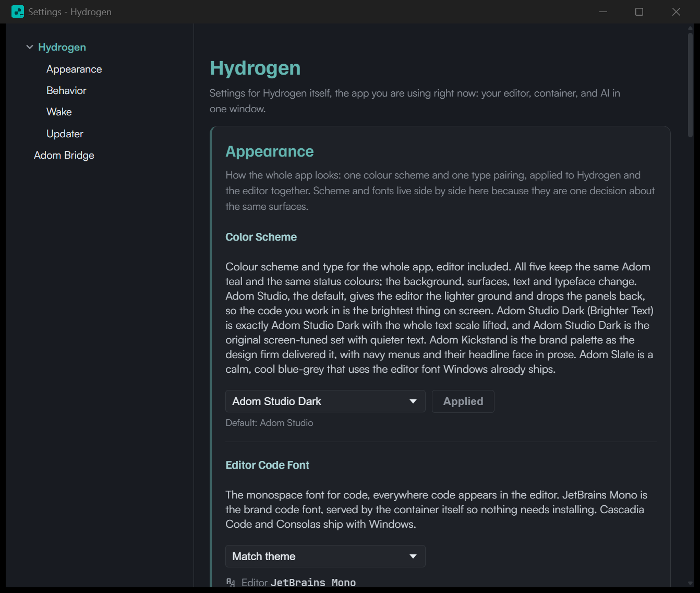Maximize the Settings window
The width and height of the screenshot is (700, 593).
coord(639,11)
